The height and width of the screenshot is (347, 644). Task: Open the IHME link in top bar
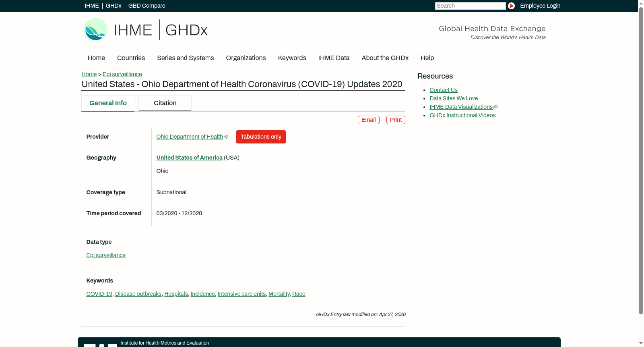click(x=92, y=6)
